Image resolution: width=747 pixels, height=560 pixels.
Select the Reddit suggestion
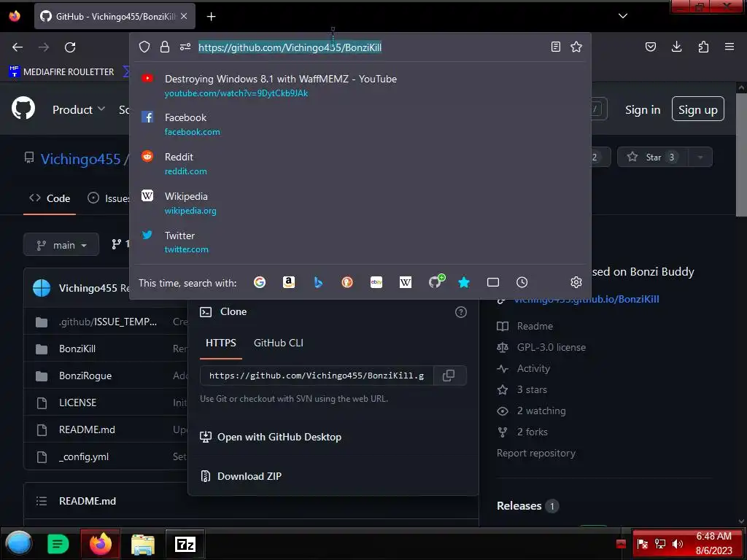point(360,163)
